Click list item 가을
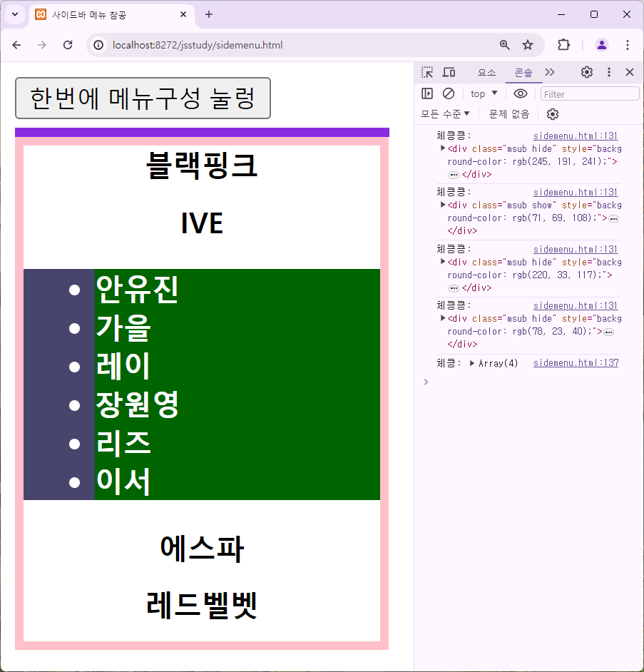644x672 pixels. click(123, 328)
